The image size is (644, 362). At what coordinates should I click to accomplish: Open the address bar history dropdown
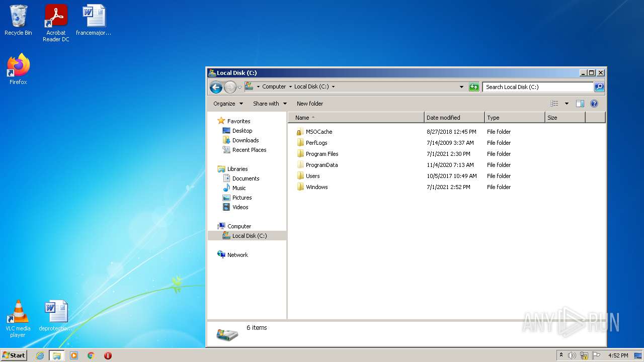point(461,86)
